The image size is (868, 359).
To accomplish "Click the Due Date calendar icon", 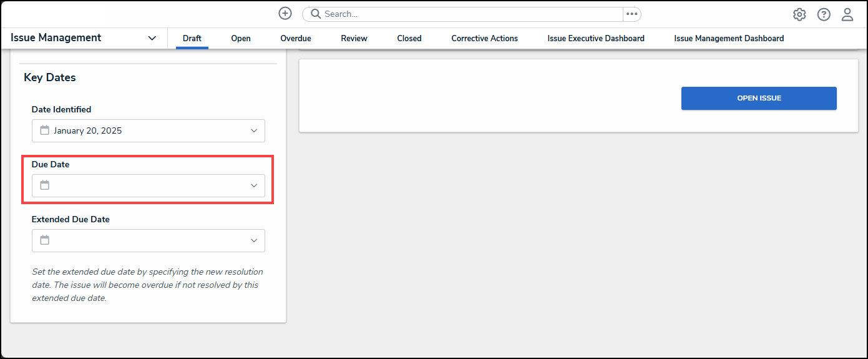I will pos(44,185).
